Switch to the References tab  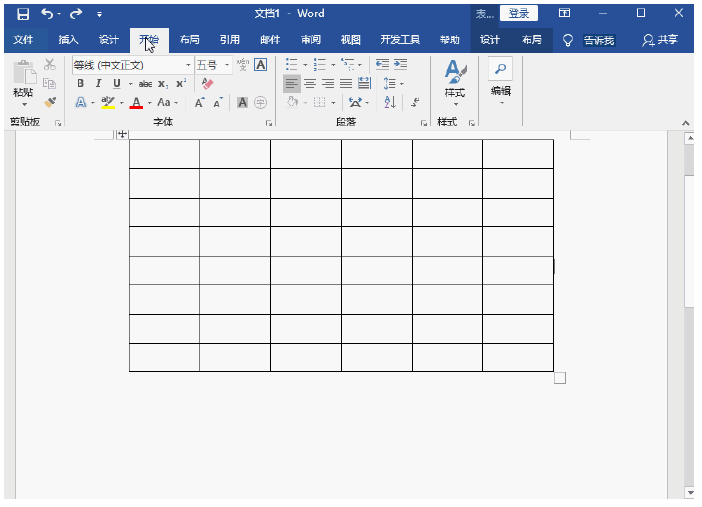point(230,40)
